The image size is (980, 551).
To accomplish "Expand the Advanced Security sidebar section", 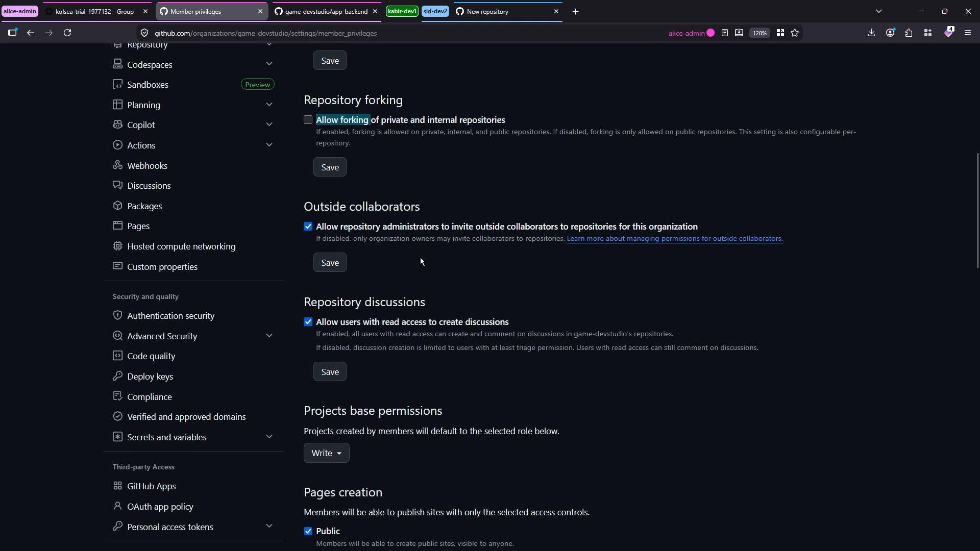I will [x=269, y=336].
